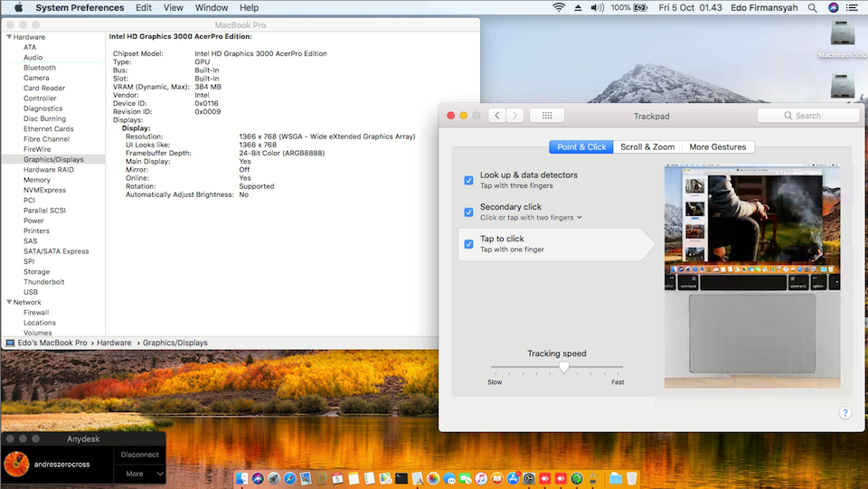
Task: Select the Point & Click tab
Action: (x=581, y=146)
